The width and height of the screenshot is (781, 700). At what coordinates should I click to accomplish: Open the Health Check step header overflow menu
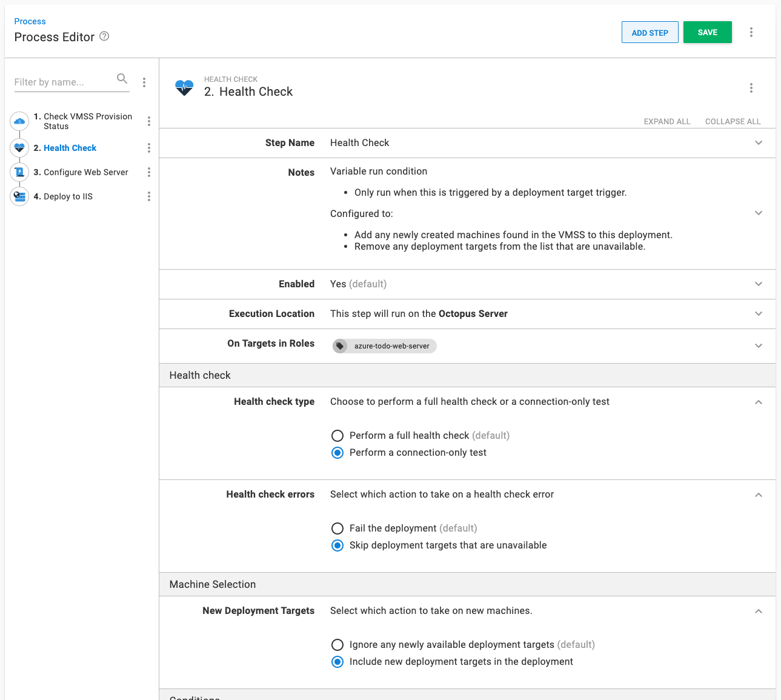tap(751, 88)
